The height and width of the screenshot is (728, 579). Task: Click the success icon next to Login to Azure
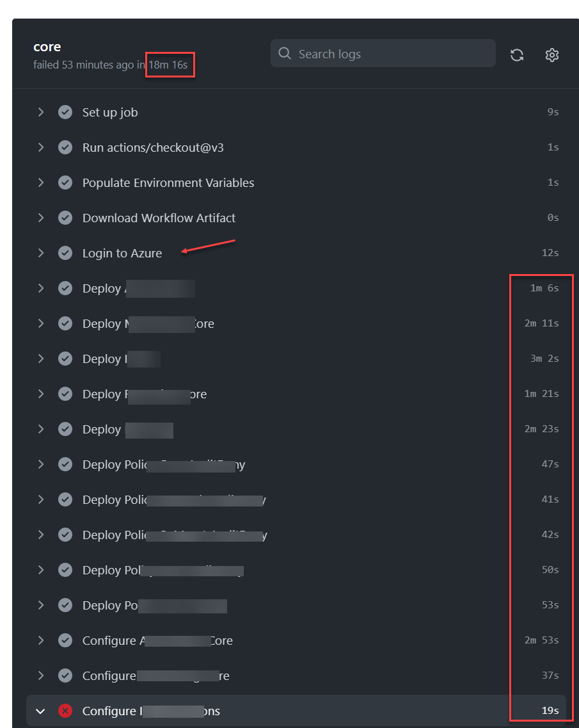click(65, 252)
